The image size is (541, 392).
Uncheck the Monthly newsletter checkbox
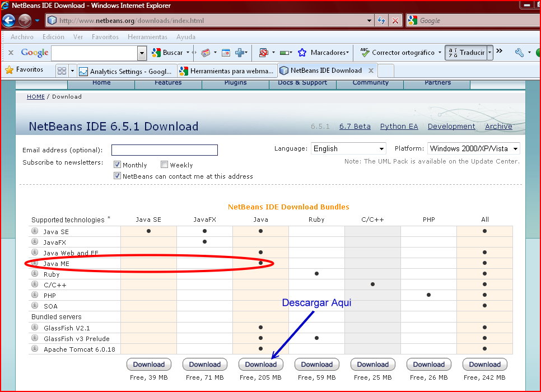pyautogui.click(x=117, y=165)
